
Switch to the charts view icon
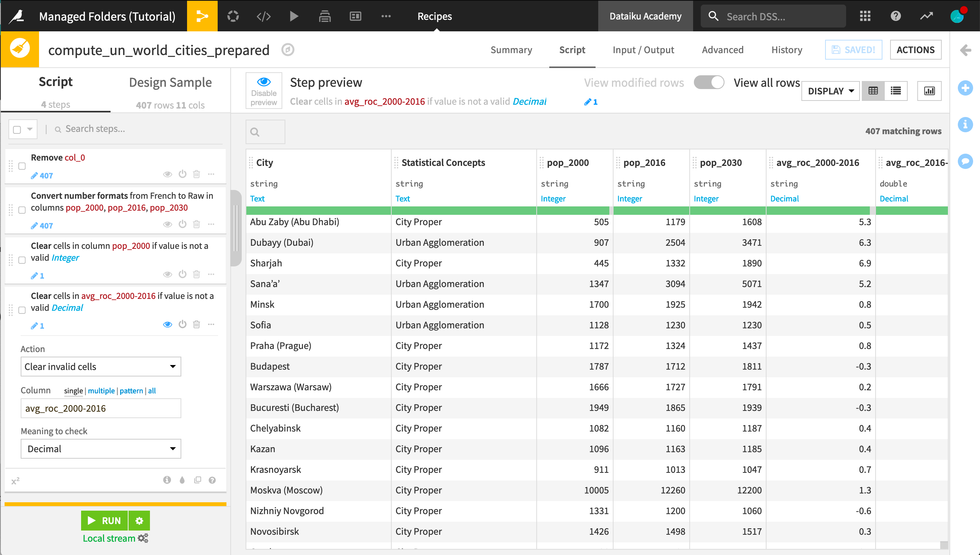[x=930, y=91]
